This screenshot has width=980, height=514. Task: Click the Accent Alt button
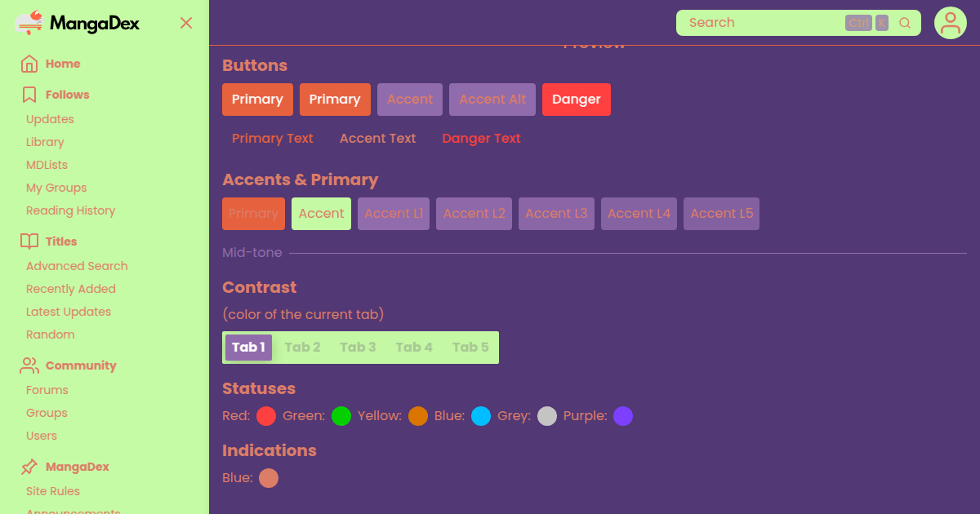coord(492,100)
